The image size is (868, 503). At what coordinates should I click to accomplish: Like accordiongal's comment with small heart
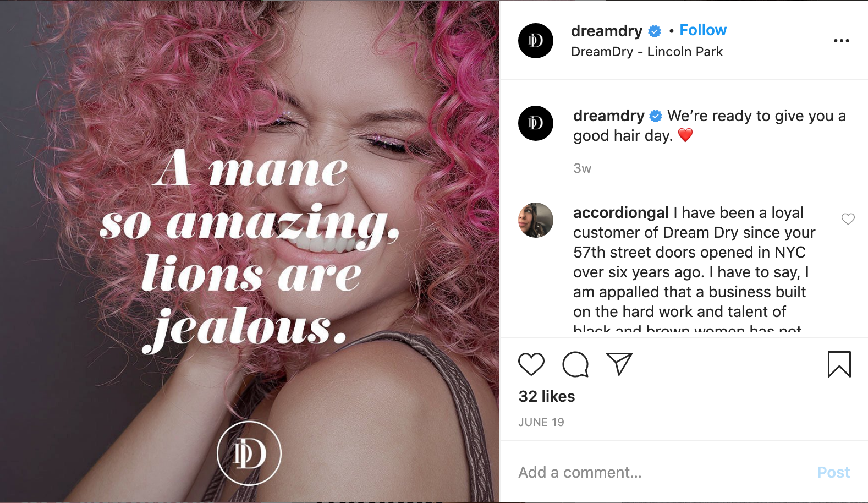click(x=848, y=219)
